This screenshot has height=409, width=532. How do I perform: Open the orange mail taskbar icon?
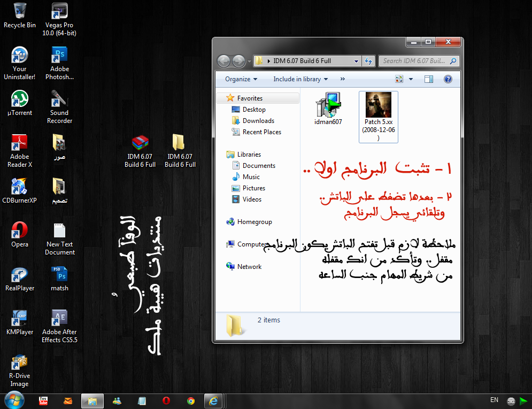(x=68, y=401)
